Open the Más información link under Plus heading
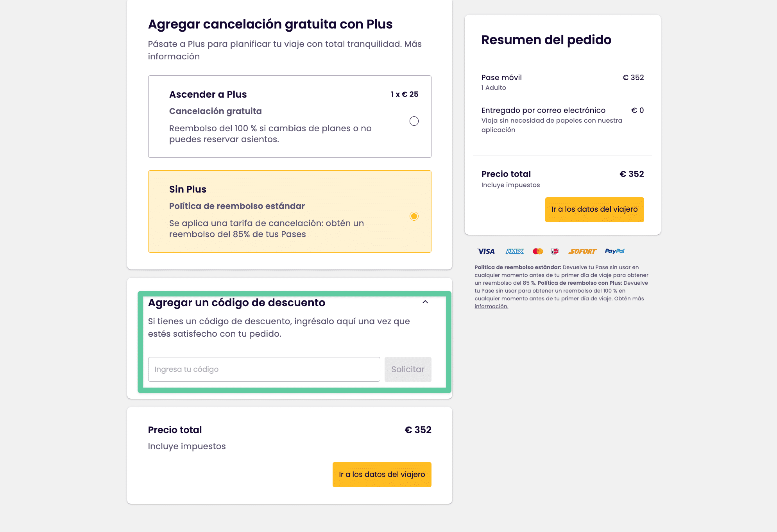 pyautogui.click(x=174, y=56)
